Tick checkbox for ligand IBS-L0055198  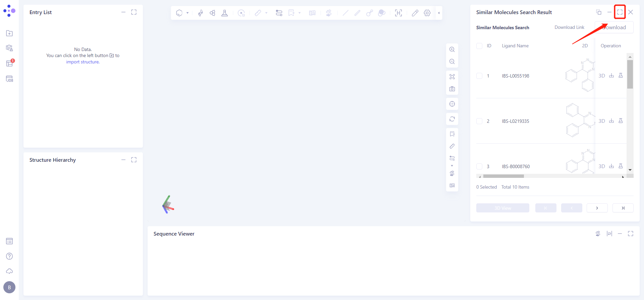(x=479, y=76)
